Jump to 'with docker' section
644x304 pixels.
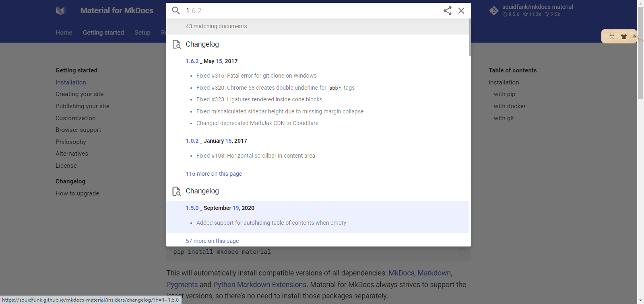point(510,106)
